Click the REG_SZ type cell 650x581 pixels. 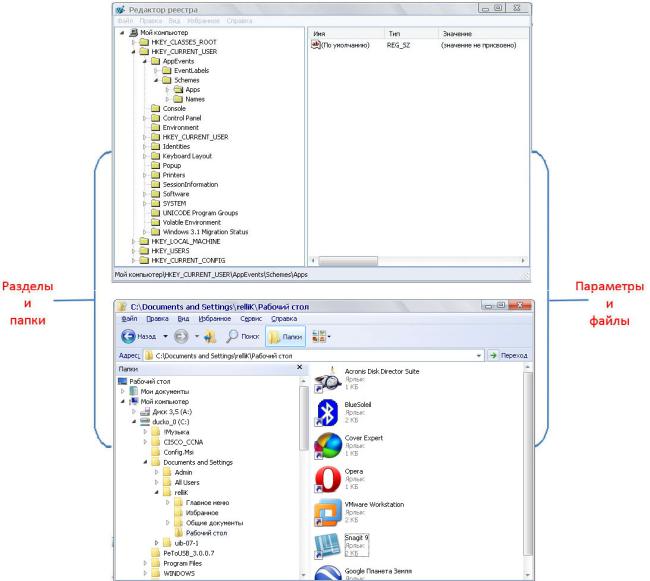click(x=398, y=45)
